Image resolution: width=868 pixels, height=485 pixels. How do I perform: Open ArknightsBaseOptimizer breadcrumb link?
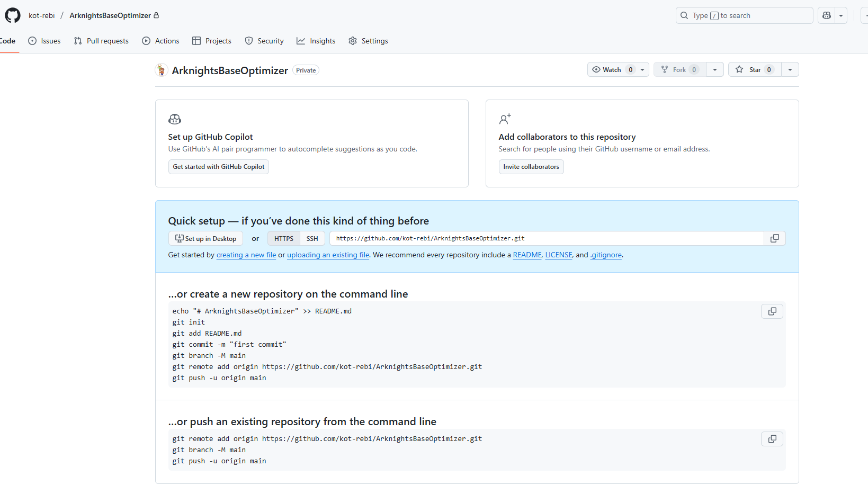point(110,15)
